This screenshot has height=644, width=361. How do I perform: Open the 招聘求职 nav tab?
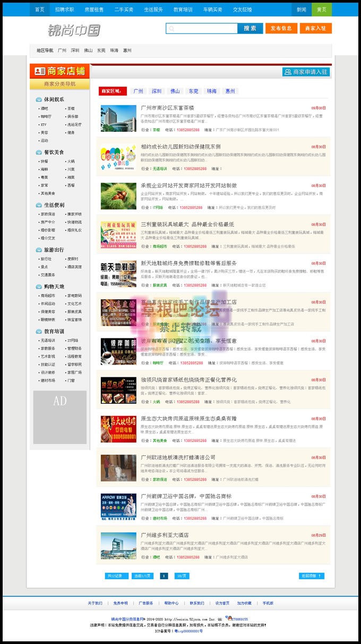coord(64,10)
